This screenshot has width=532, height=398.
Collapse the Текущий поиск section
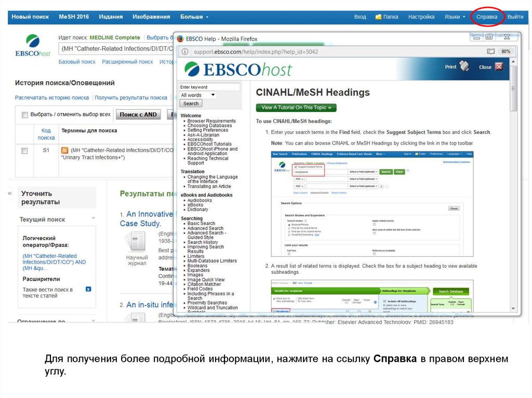(94, 218)
